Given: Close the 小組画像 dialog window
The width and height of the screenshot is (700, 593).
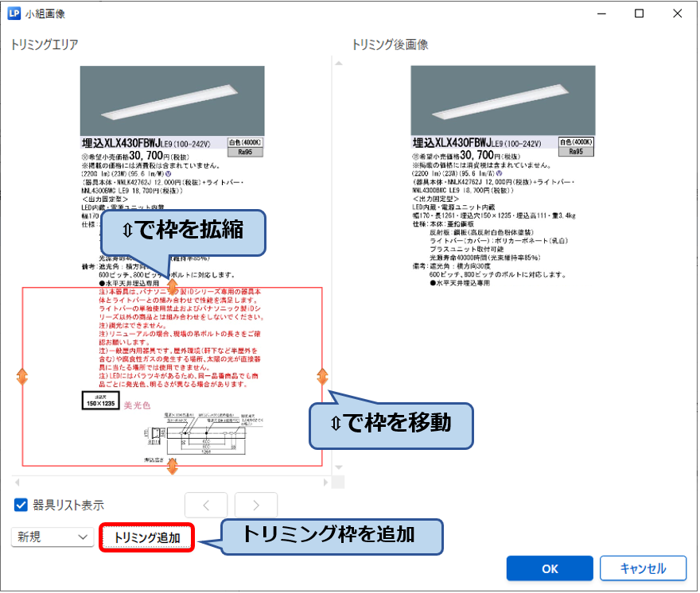Looking at the screenshot, I should [676, 14].
